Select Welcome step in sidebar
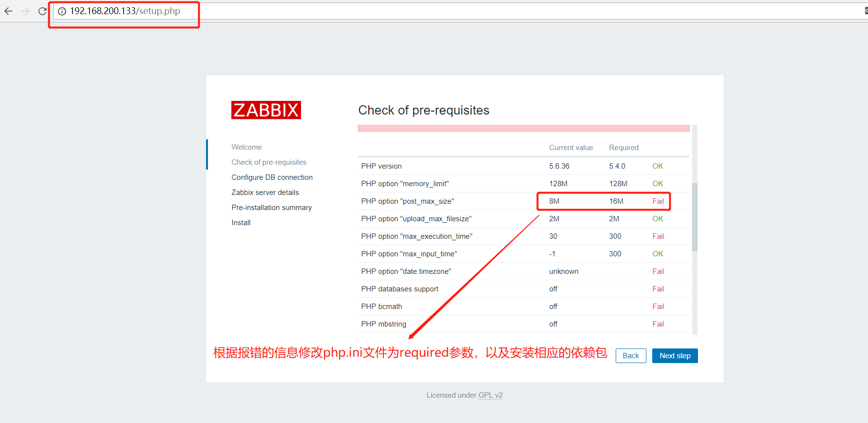Image resolution: width=868 pixels, height=423 pixels. [246, 147]
